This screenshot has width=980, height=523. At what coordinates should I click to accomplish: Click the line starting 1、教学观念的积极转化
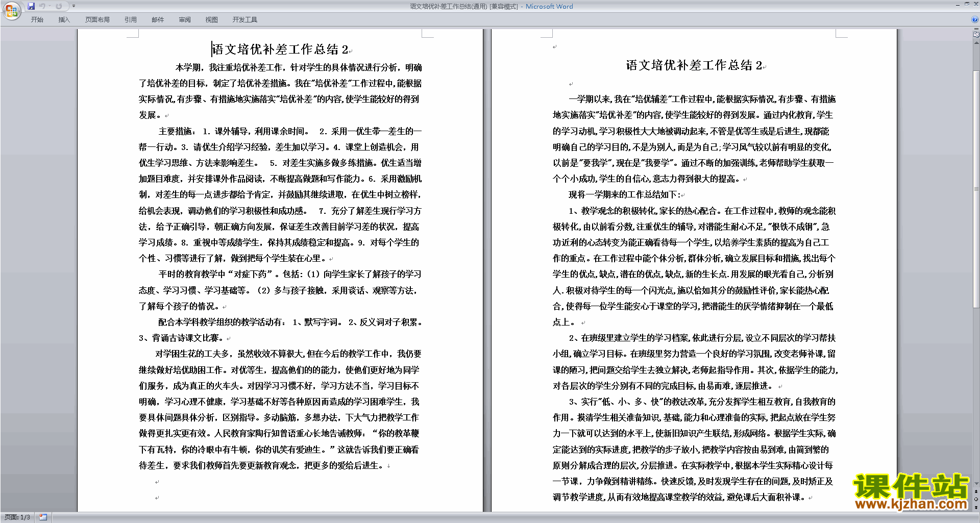(x=702, y=211)
